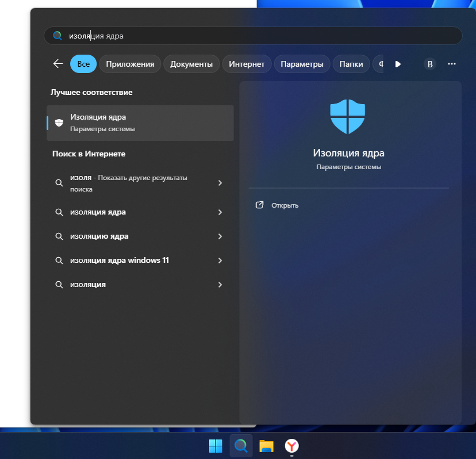Click Открыть in the preview pane
Screen dimensions: 476x459
pyautogui.click(x=285, y=205)
